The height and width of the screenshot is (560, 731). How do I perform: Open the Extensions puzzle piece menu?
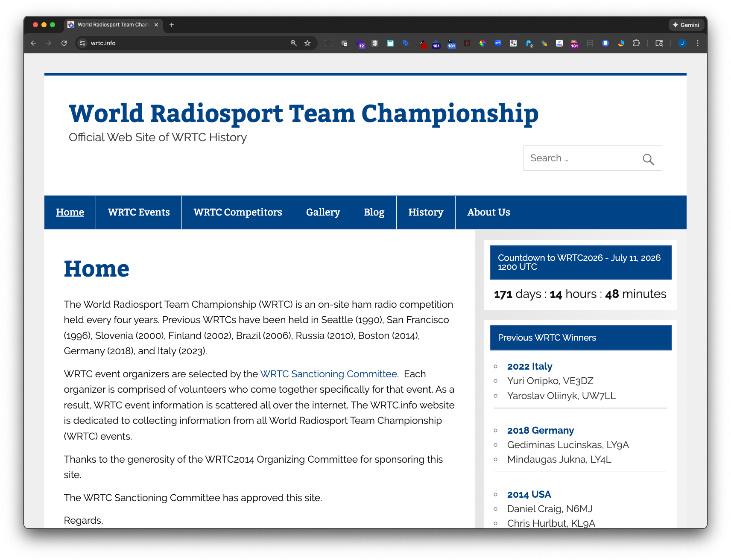(x=636, y=43)
